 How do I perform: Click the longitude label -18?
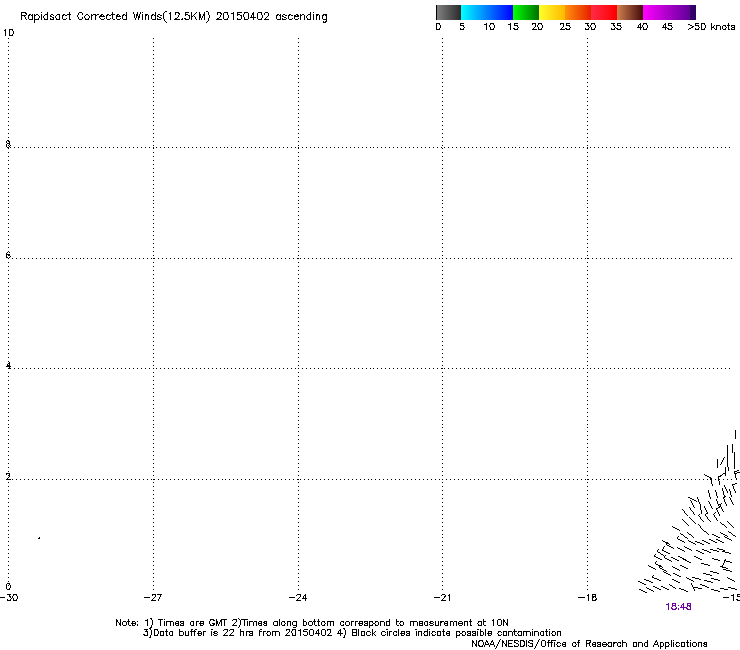(587, 598)
